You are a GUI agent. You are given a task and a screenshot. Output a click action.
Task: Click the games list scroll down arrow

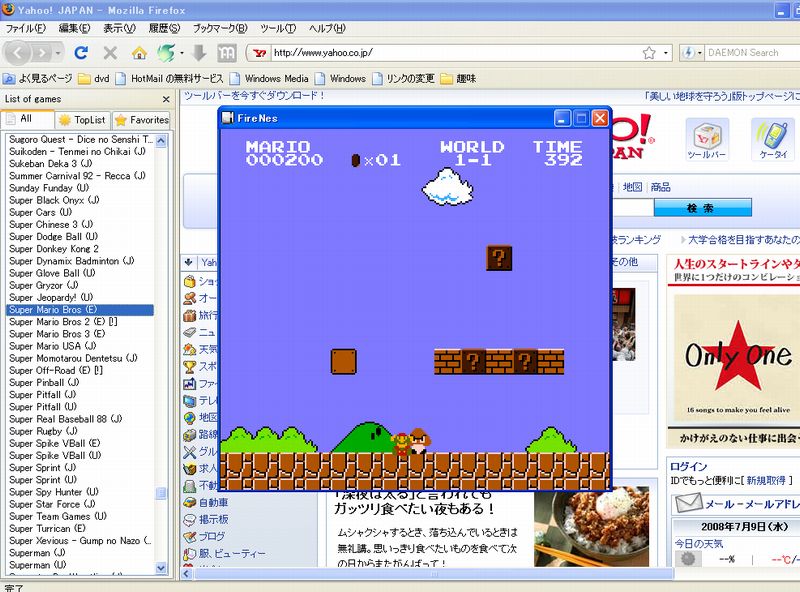[161, 568]
